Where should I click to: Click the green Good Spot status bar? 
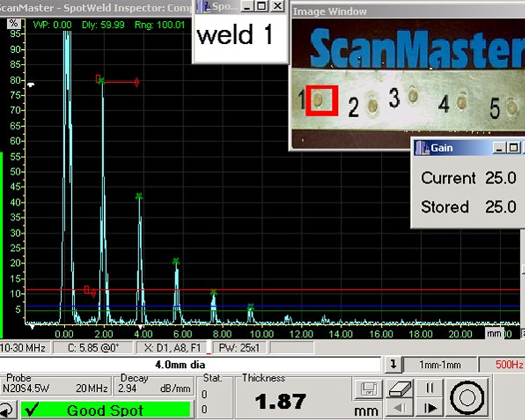point(106,410)
